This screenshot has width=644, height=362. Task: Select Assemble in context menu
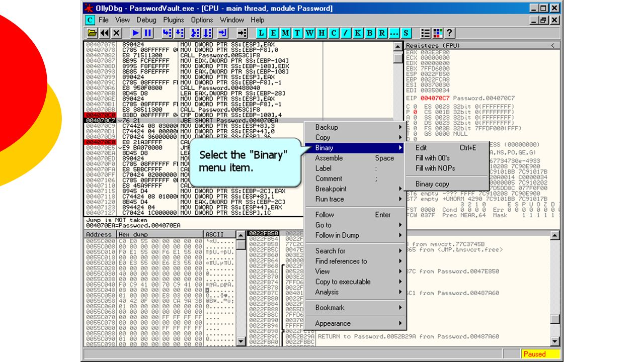[355, 158]
